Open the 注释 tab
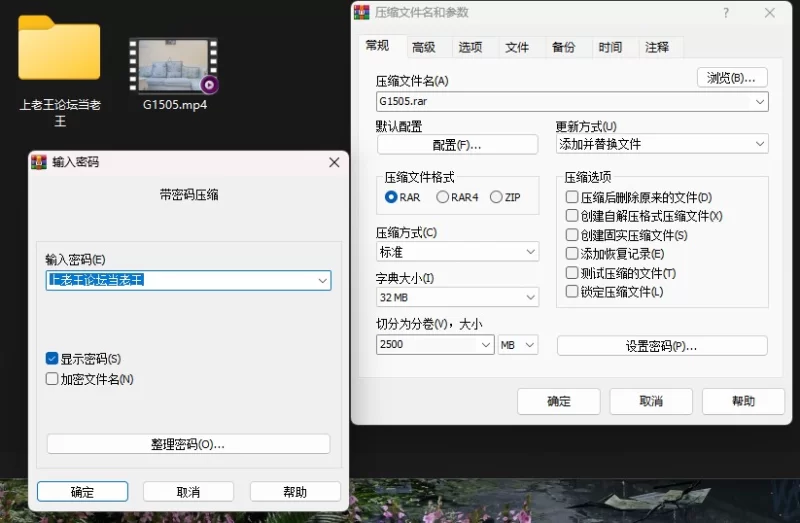The height and width of the screenshot is (523, 800). click(x=657, y=47)
